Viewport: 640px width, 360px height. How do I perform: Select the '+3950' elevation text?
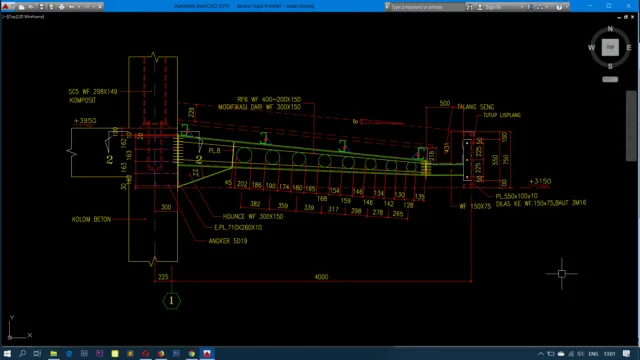[x=85, y=121]
